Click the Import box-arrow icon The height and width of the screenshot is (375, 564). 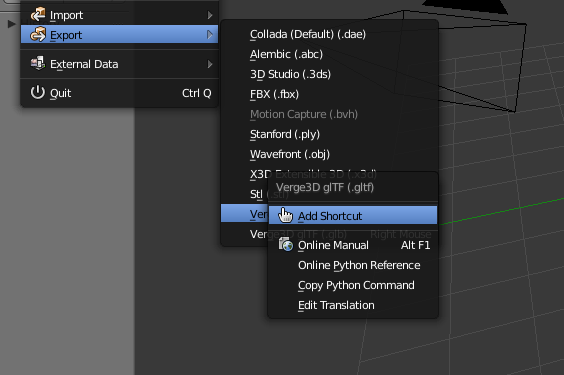pos(38,14)
